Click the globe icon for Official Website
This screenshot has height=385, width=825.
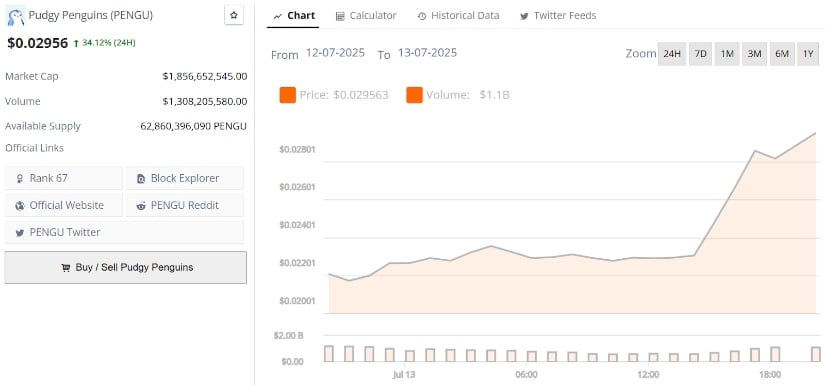pyautogui.click(x=20, y=206)
